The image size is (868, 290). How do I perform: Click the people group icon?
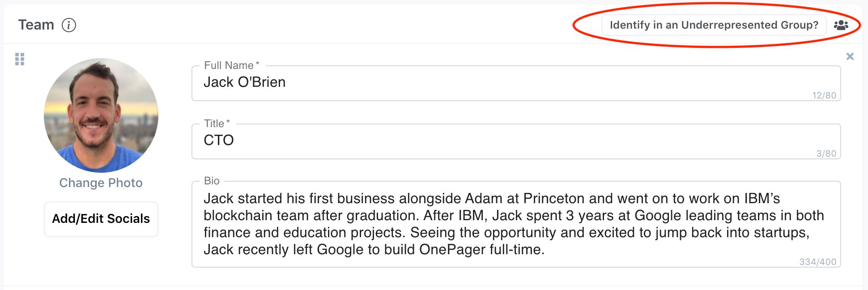[x=841, y=25]
